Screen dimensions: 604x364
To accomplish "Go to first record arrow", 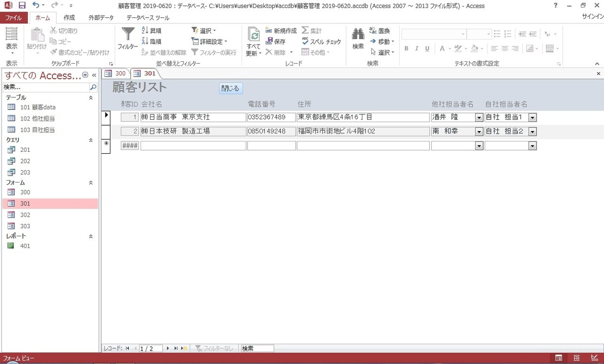I will (x=128, y=349).
